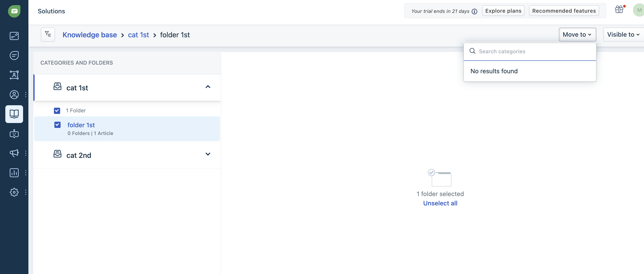644x274 pixels.
Task: Open the Solutions book icon
Action: pos(14,114)
